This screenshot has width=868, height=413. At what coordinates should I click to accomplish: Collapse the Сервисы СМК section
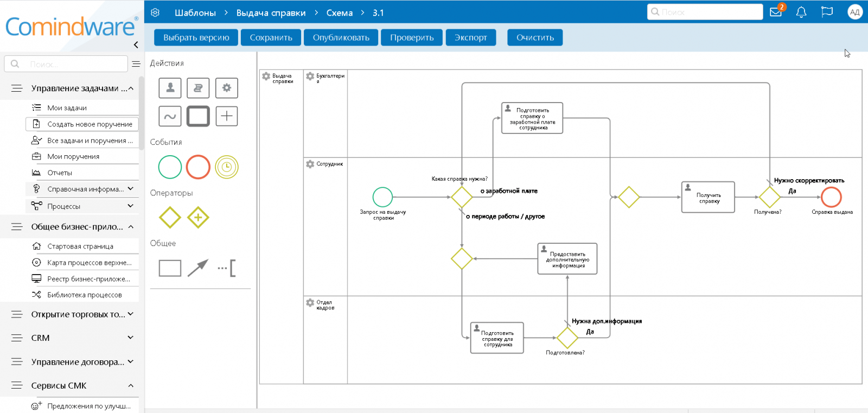[130, 385]
